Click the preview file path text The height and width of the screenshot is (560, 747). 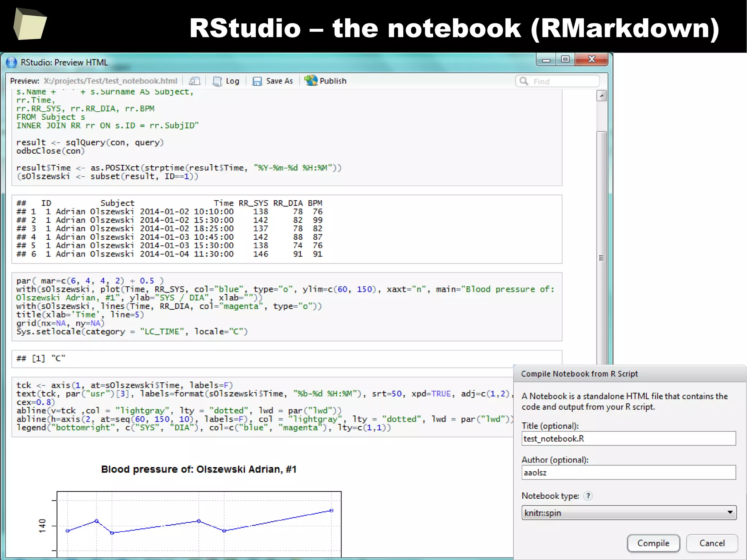point(110,81)
